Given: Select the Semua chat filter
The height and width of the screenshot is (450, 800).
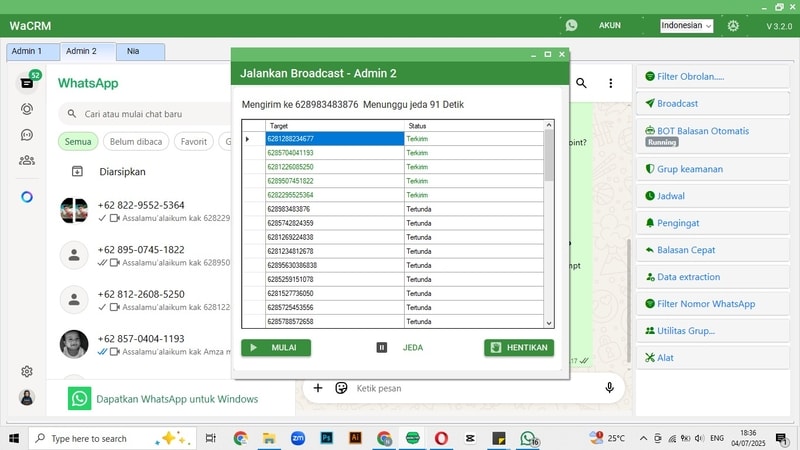Looking at the screenshot, I should click(78, 141).
